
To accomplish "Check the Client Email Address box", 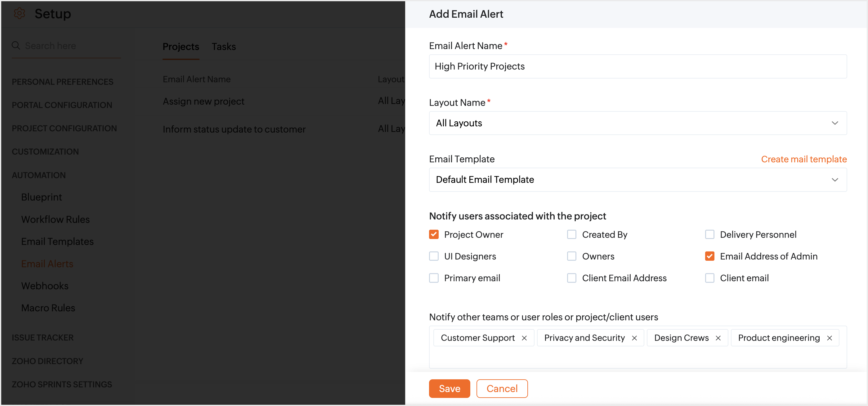I will pyautogui.click(x=571, y=278).
